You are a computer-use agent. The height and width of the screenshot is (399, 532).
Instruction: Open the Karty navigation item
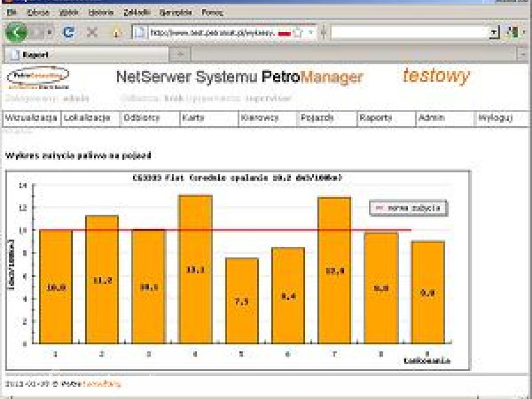click(x=209, y=118)
